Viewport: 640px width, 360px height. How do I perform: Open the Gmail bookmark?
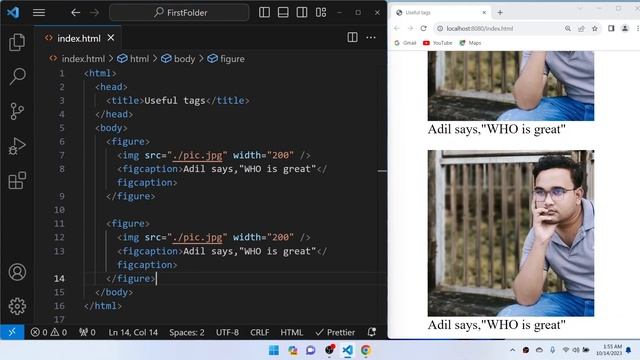click(x=405, y=43)
